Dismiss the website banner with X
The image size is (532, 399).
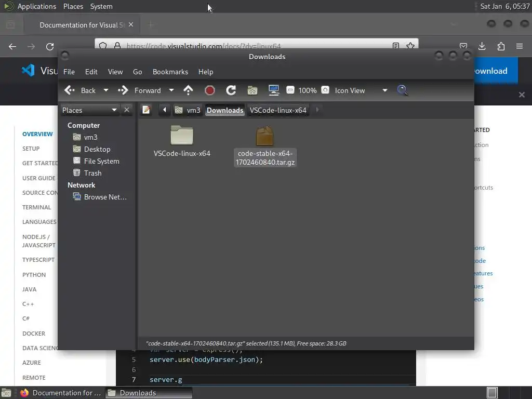pyautogui.click(x=522, y=95)
